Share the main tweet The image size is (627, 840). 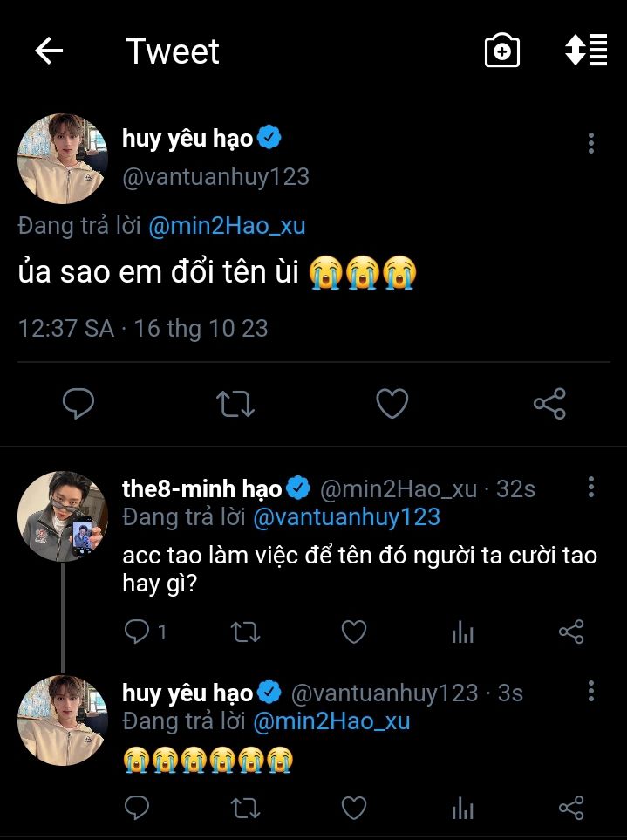(x=549, y=403)
